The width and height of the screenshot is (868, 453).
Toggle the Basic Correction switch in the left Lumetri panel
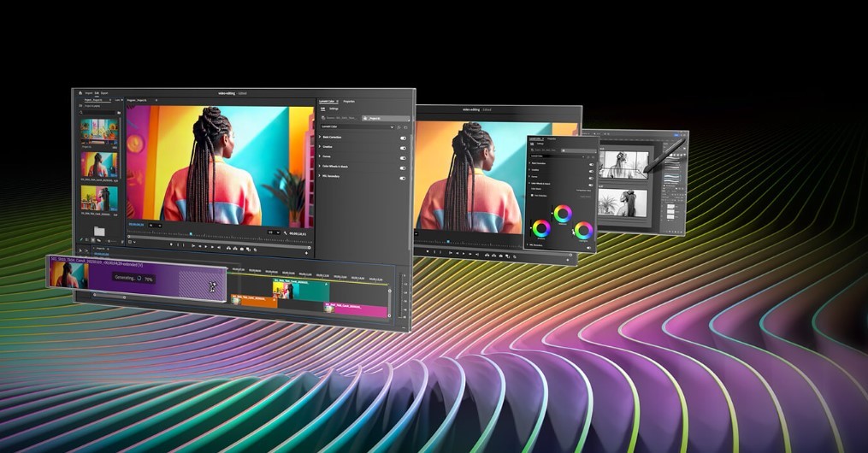click(403, 137)
